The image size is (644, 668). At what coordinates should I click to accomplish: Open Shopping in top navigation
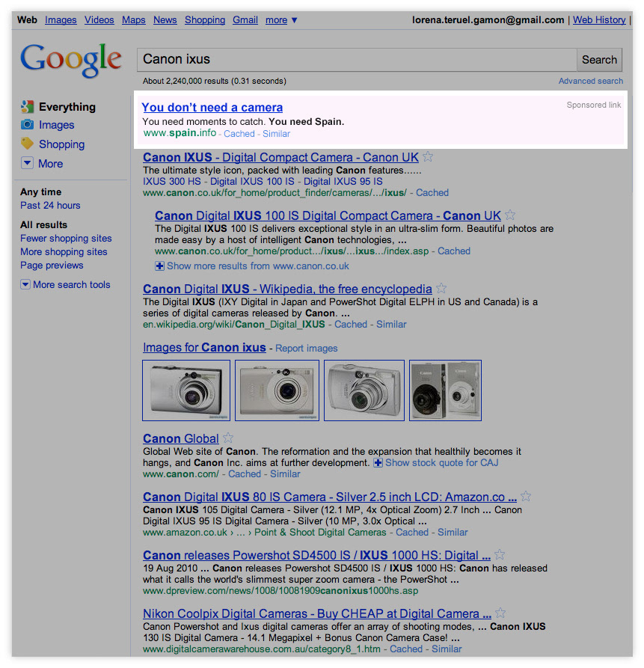coord(205,20)
